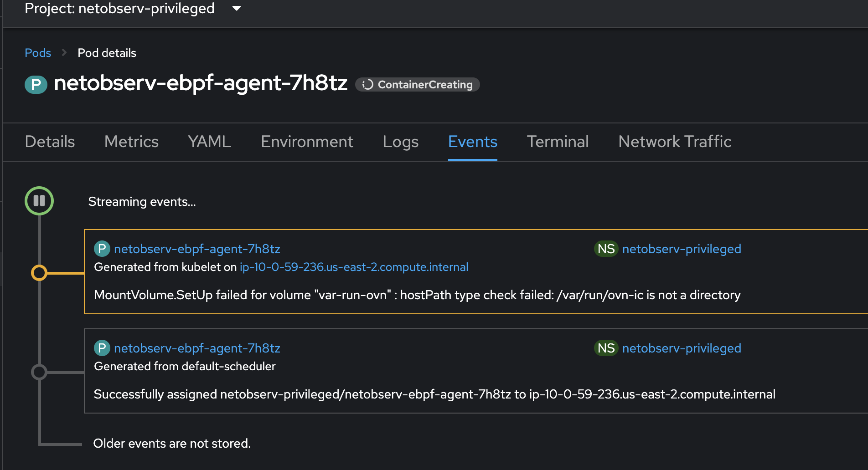This screenshot has height=470, width=868.
Task: Pause the streaming events
Action: (39, 201)
